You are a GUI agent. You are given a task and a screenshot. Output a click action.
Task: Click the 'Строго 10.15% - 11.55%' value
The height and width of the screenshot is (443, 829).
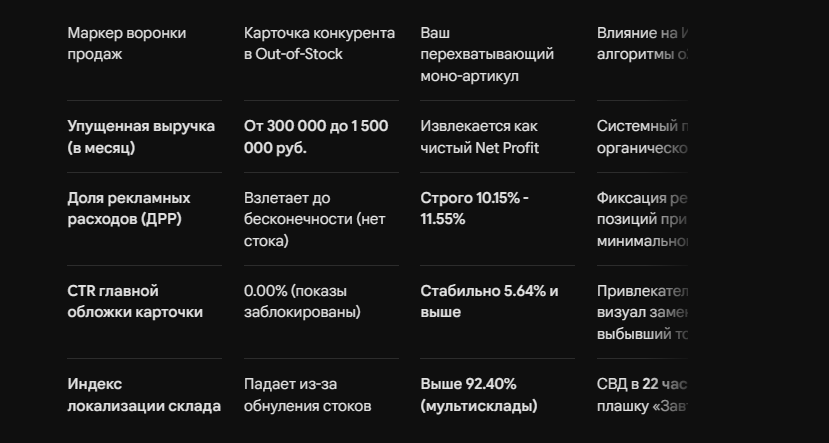click(474, 209)
